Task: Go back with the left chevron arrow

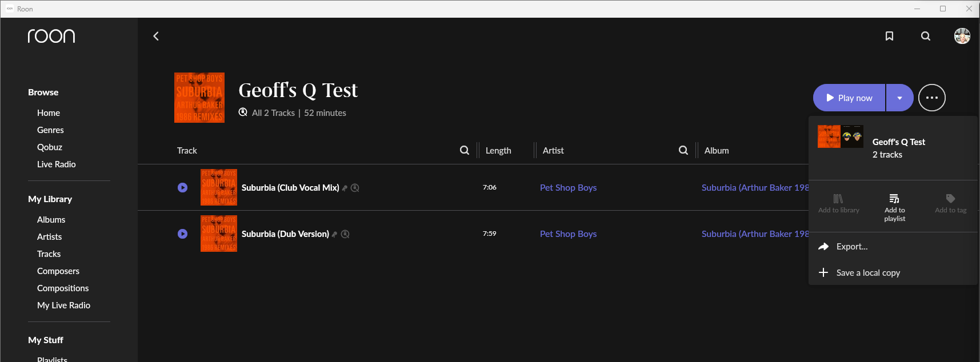Action: [x=156, y=36]
